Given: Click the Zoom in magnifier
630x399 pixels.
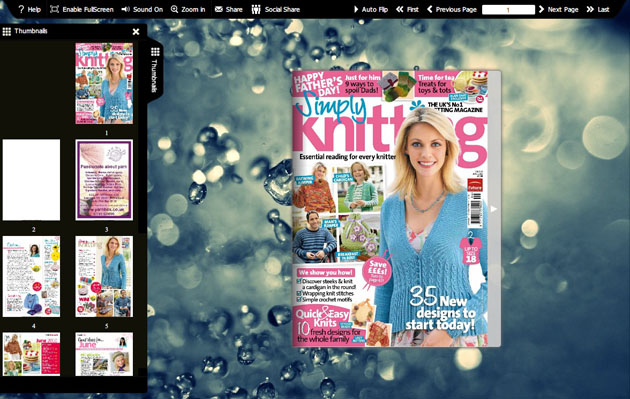Looking at the screenshot, I should [x=188, y=9].
